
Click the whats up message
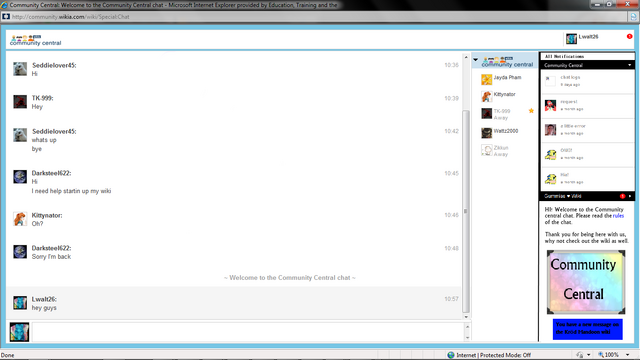[44, 140]
